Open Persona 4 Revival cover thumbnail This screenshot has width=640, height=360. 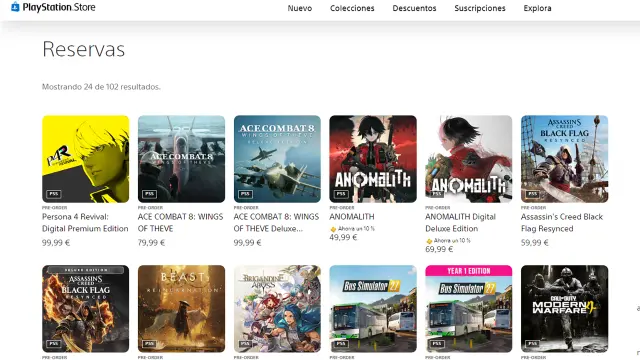(x=86, y=159)
